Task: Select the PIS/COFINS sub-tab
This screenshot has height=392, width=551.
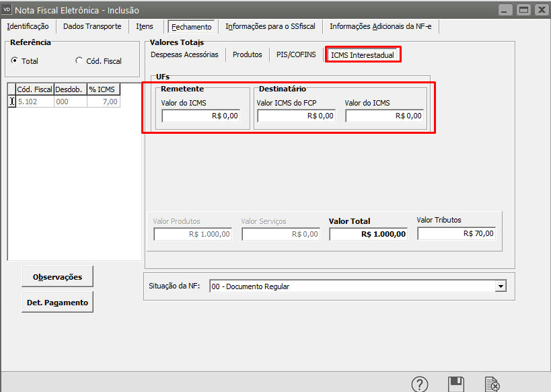Action: pyautogui.click(x=296, y=54)
